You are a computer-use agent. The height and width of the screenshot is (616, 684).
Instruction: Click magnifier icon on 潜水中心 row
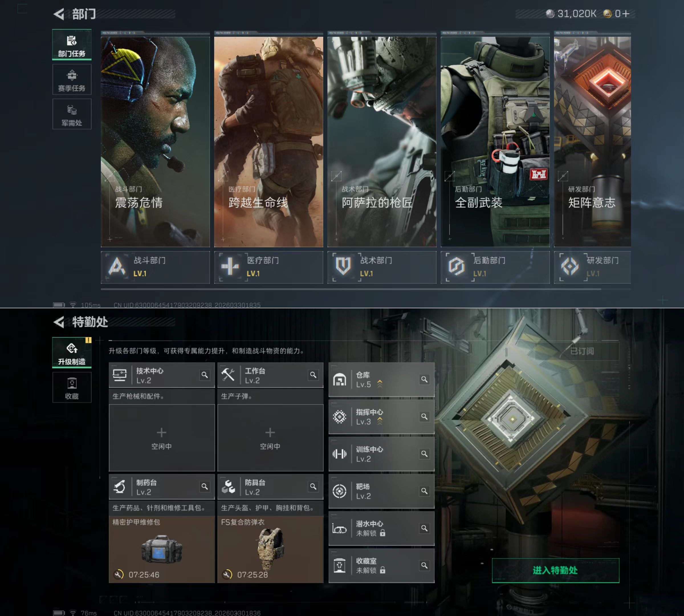click(424, 528)
